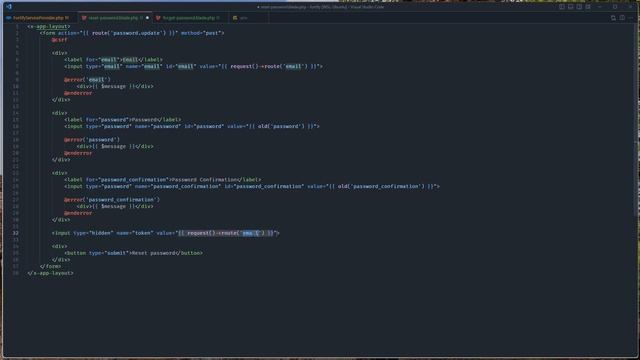Click old('password') value expression
The image size is (640, 360).
coord(281,126)
